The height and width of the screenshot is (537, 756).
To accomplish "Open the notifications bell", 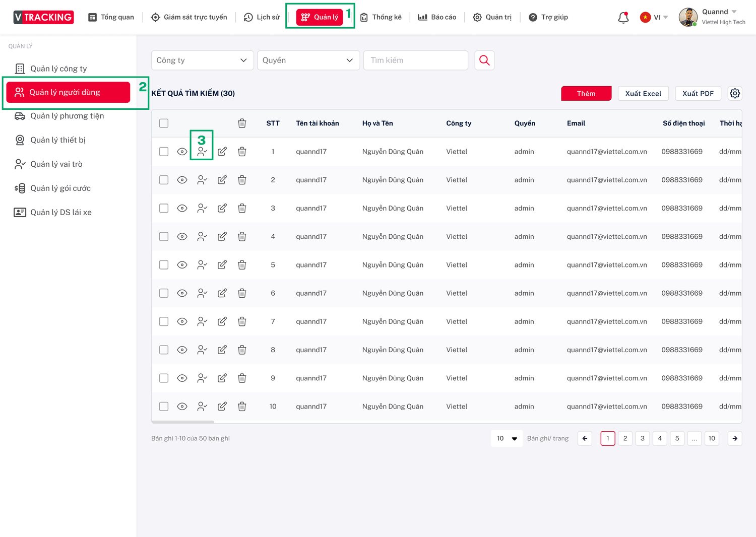I will click(623, 17).
